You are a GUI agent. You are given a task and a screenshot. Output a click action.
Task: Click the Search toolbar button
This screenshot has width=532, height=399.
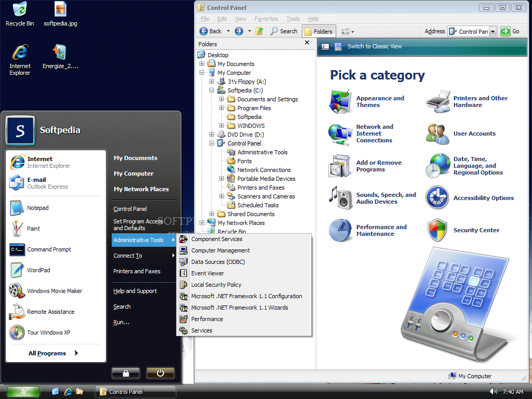284,31
